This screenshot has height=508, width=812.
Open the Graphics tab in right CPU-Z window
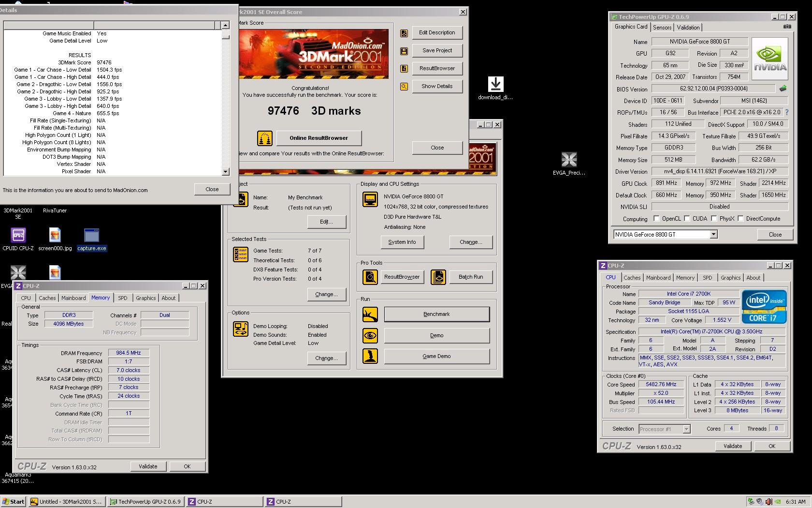pos(730,278)
